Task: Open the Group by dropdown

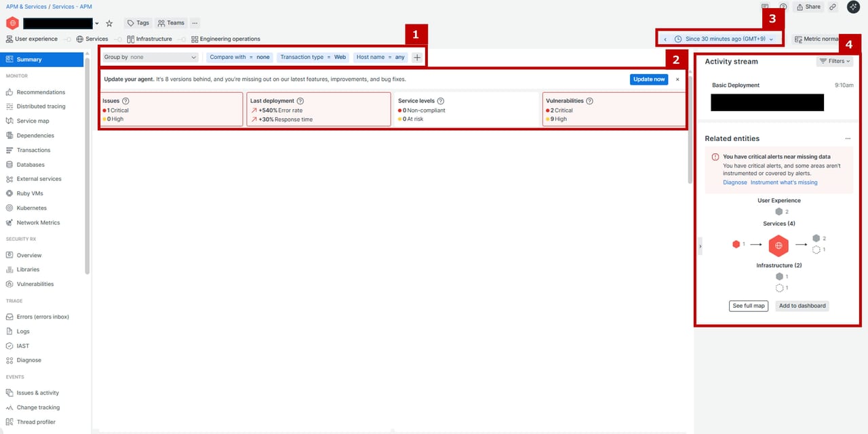Action: (x=150, y=58)
